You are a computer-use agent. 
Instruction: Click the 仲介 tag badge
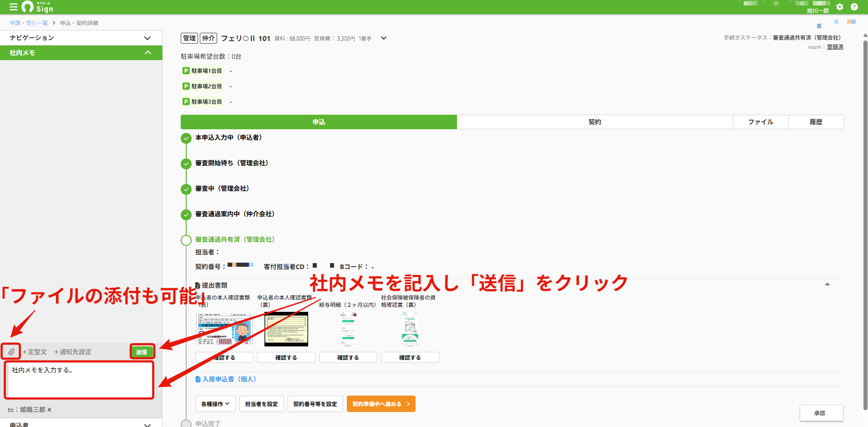[208, 38]
